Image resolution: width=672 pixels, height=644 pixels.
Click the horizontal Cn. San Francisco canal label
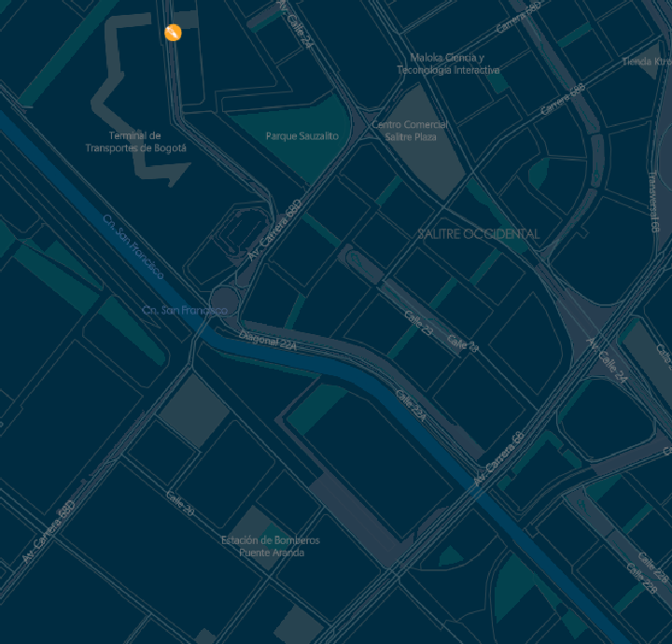[x=185, y=310]
